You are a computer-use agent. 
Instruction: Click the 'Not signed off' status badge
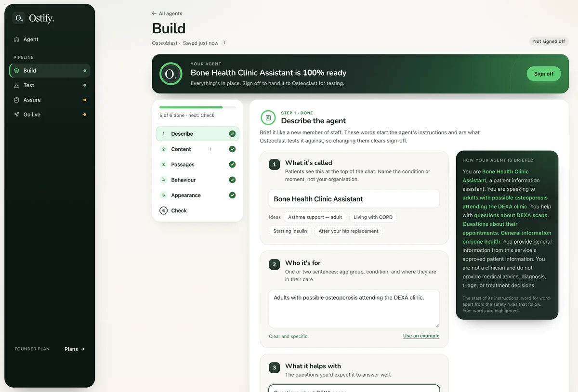(x=549, y=41)
